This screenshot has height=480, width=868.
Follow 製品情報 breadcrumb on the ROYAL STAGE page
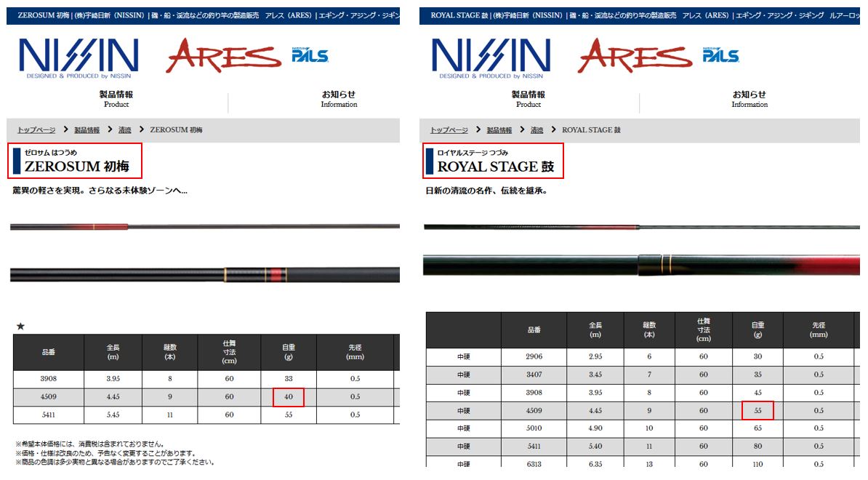click(x=499, y=129)
